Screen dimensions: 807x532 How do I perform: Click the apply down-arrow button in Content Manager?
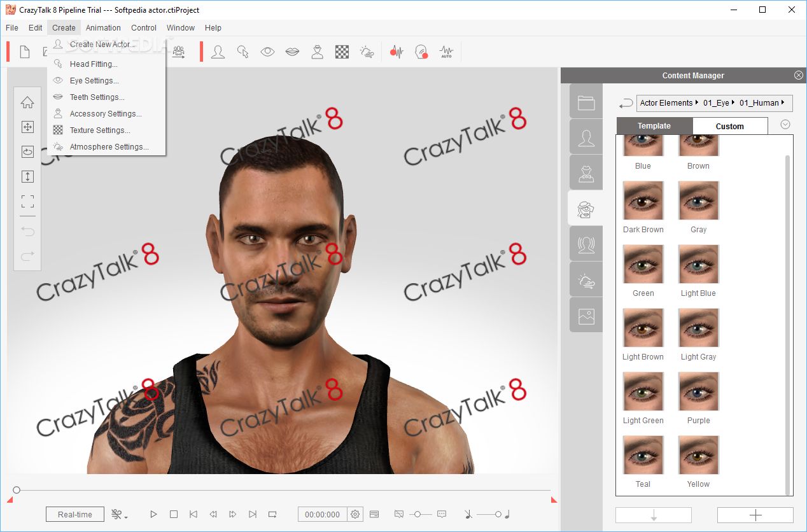coord(654,515)
